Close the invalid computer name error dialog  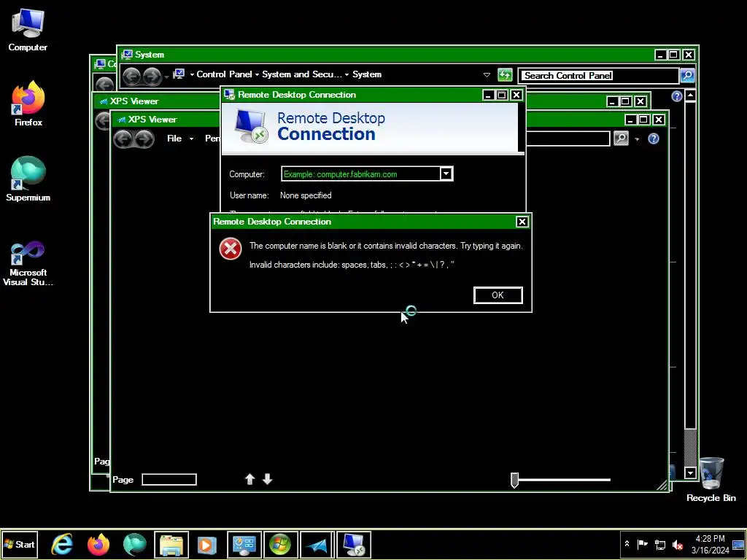(522, 222)
